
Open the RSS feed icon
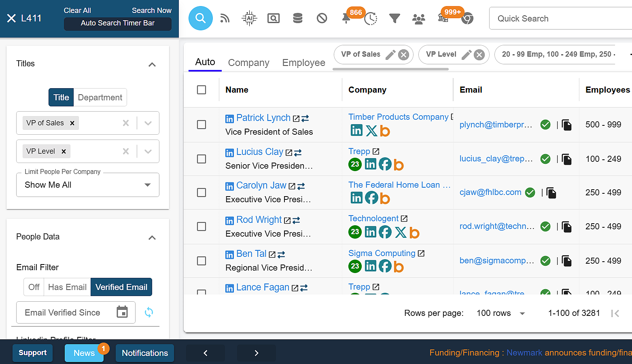pyautogui.click(x=225, y=18)
